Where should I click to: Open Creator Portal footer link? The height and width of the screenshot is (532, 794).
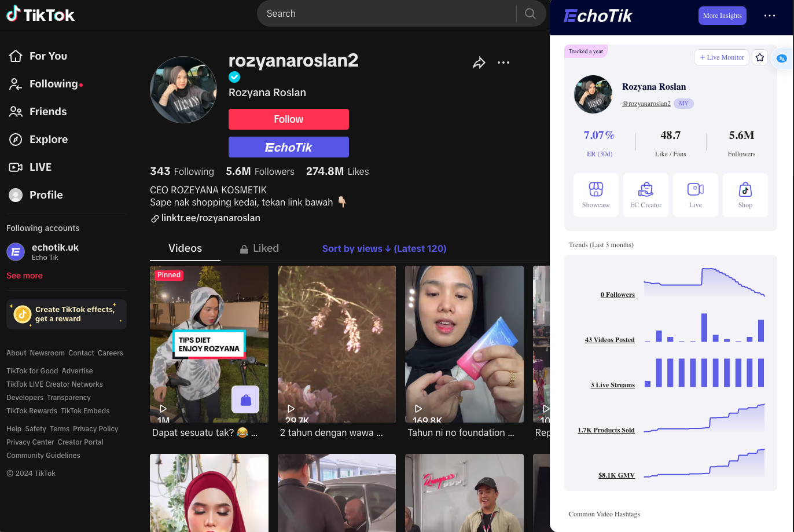point(80,442)
